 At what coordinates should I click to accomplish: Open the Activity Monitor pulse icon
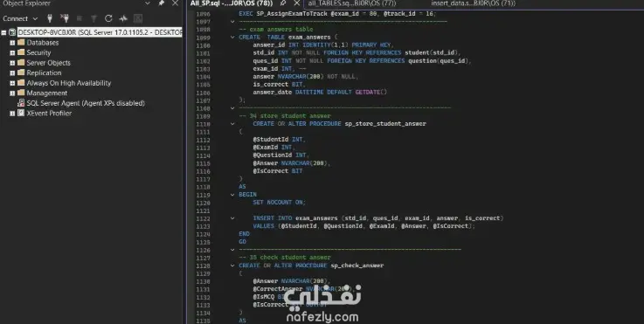[x=123, y=18]
